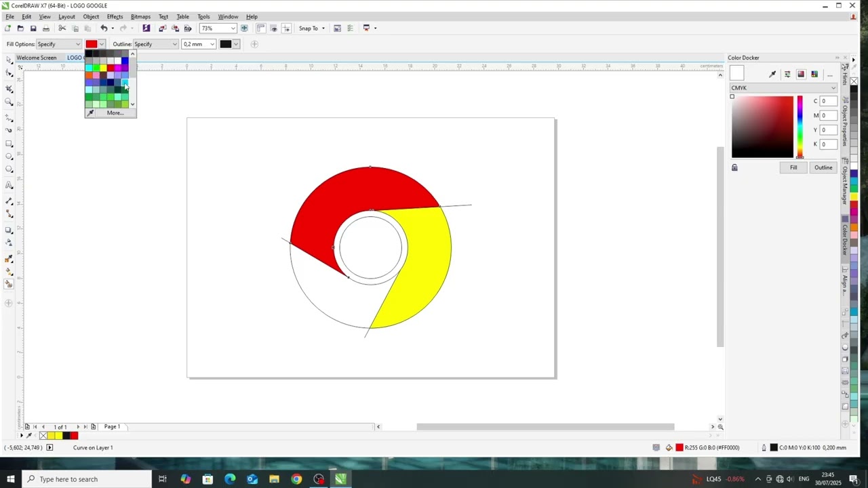Viewport: 868px width, 488px height.
Task: Toggle show guidelines icon
Action: coord(286,28)
